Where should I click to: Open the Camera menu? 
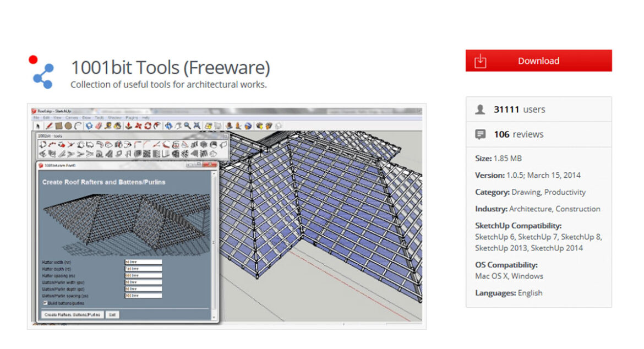(72, 118)
